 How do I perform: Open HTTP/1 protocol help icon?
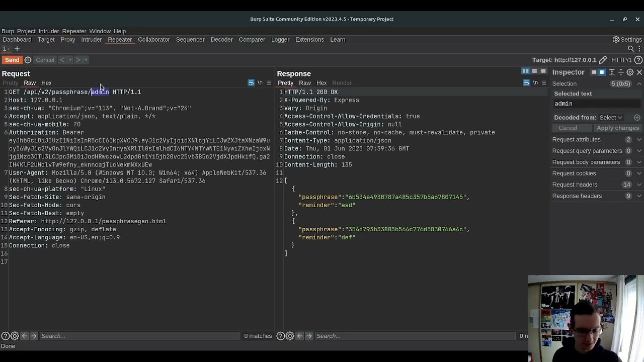point(638,60)
